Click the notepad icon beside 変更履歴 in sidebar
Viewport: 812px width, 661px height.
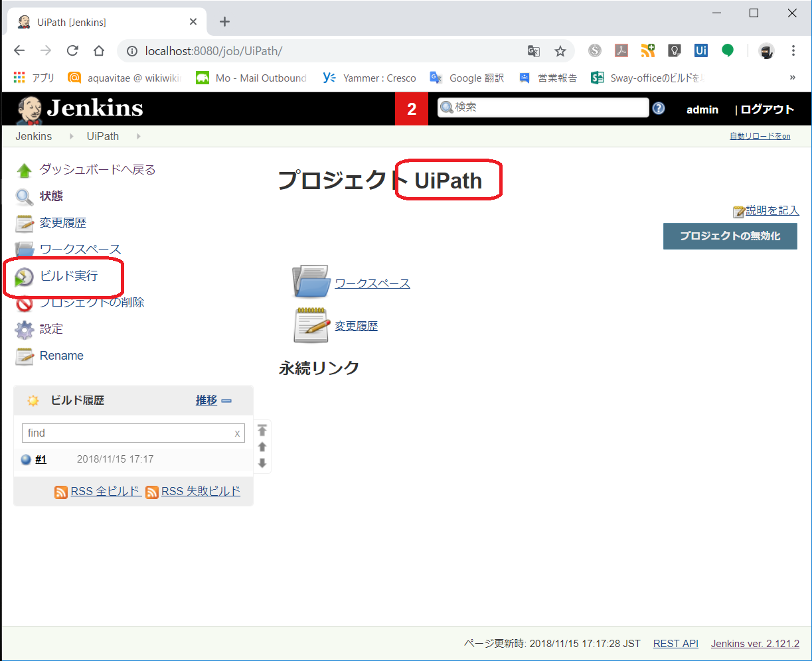click(25, 224)
